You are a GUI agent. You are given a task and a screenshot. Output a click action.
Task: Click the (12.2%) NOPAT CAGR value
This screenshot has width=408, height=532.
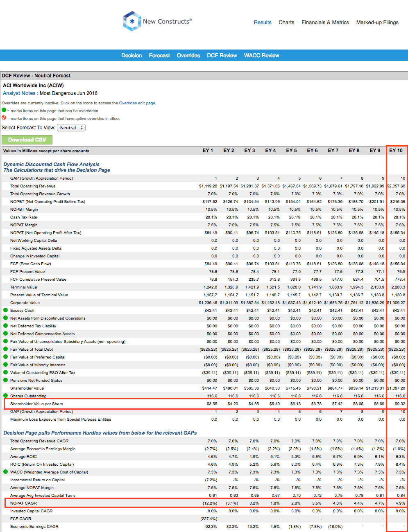coord(210,503)
